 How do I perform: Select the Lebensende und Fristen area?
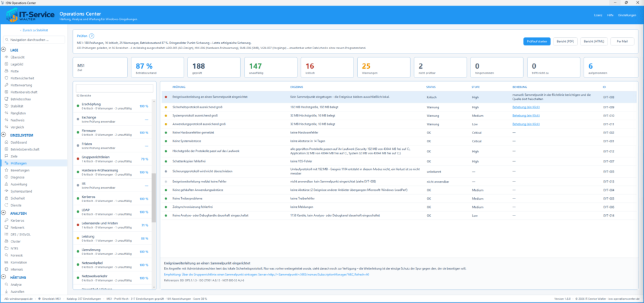pyautogui.click(x=112, y=226)
